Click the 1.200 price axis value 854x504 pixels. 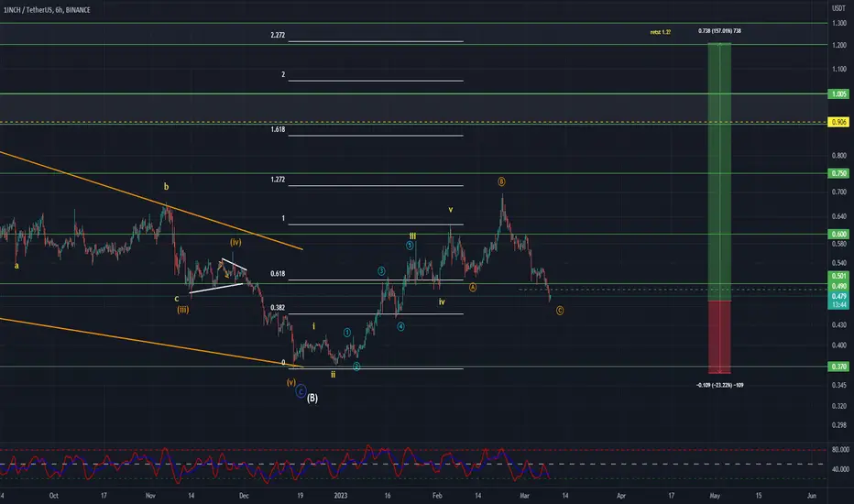click(x=838, y=45)
